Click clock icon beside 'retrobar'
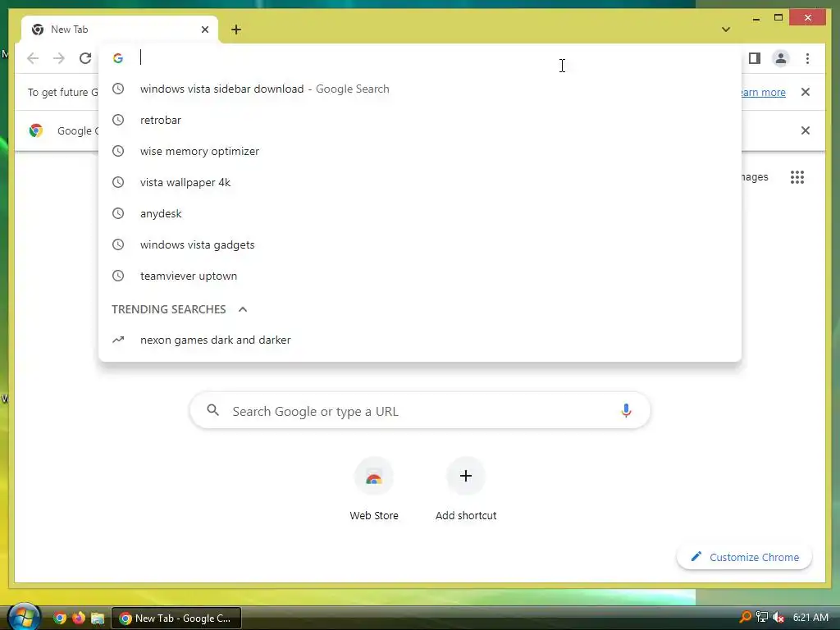 [118, 120]
